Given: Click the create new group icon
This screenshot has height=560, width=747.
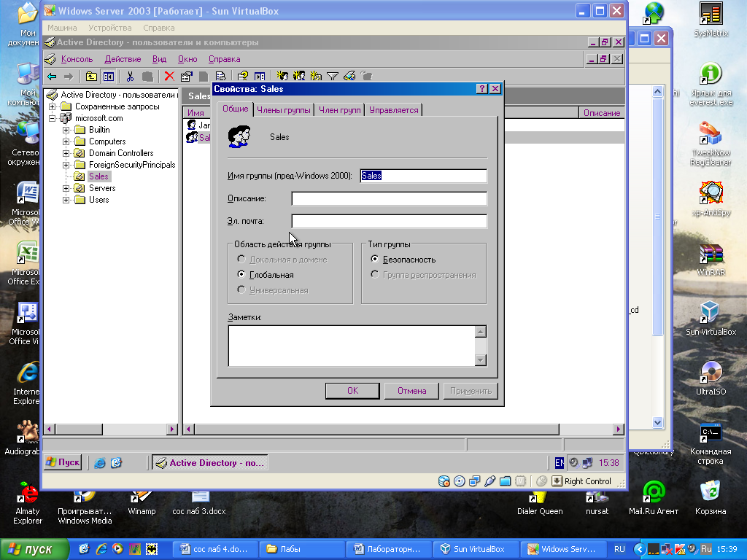Looking at the screenshot, I should tap(299, 76).
